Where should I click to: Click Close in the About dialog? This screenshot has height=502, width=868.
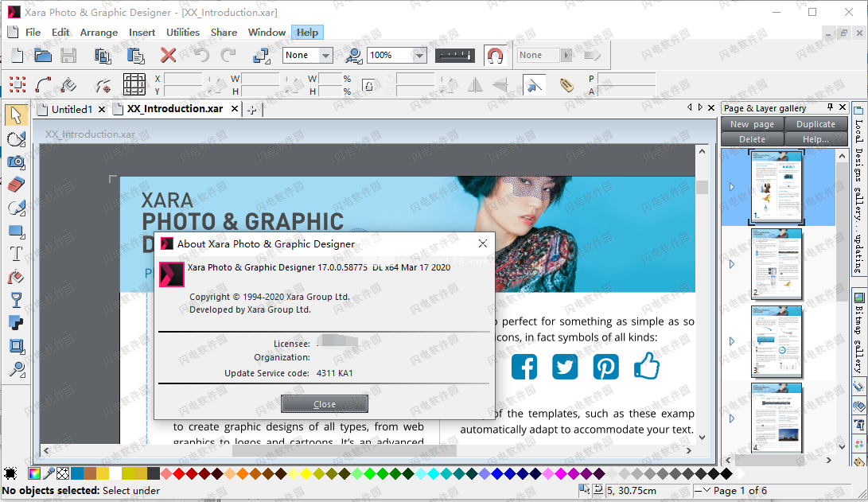click(325, 404)
